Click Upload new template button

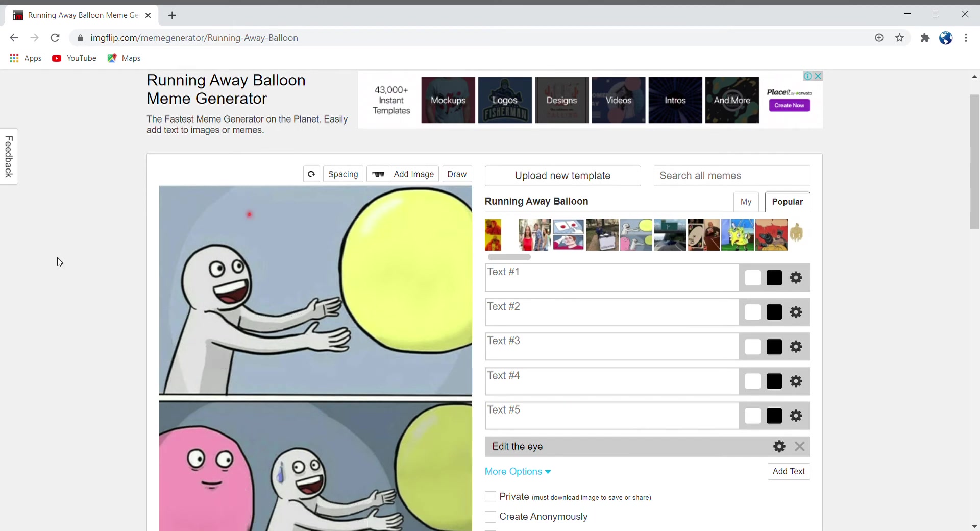pyautogui.click(x=562, y=176)
